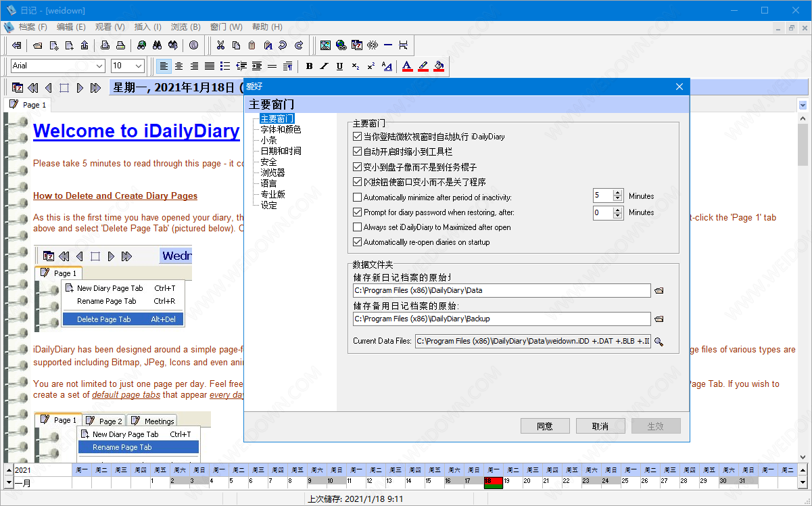Open the 编辑 (E) menu
Image resolution: width=812 pixels, height=506 pixels.
pyautogui.click(x=71, y=27)
